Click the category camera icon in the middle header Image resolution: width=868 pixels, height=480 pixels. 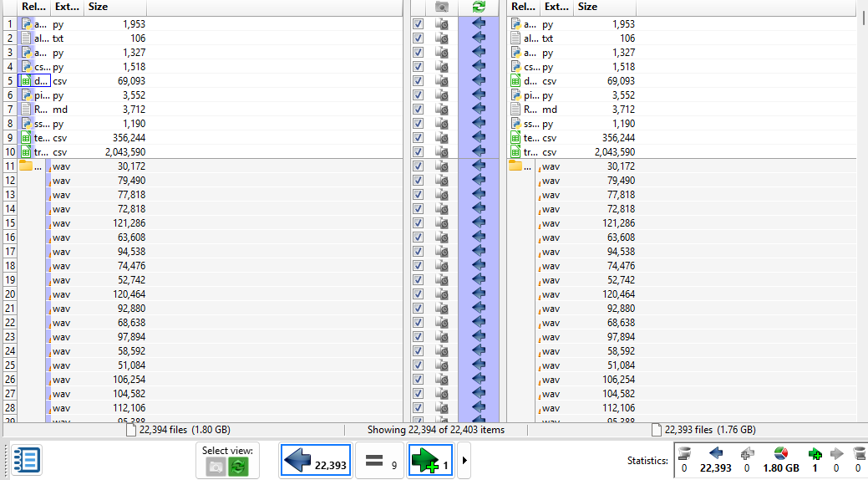(x=442, y=7)
